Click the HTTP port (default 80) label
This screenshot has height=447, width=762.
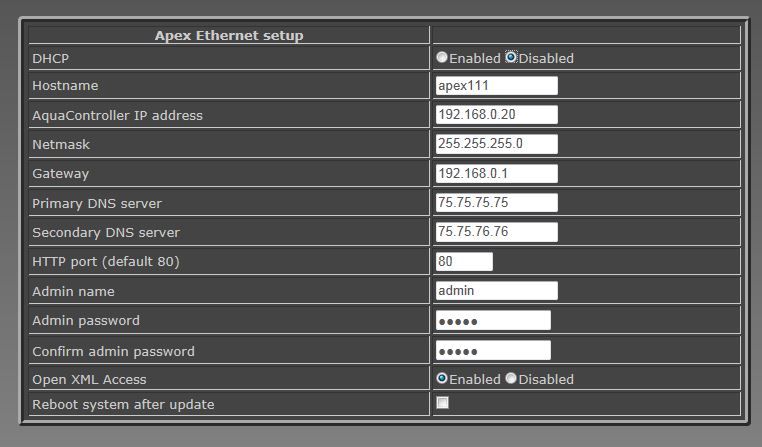[x=106, y=261]
